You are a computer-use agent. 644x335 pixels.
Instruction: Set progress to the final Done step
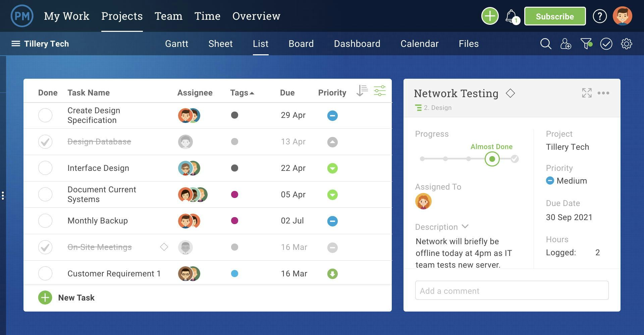tap(515, 159)
